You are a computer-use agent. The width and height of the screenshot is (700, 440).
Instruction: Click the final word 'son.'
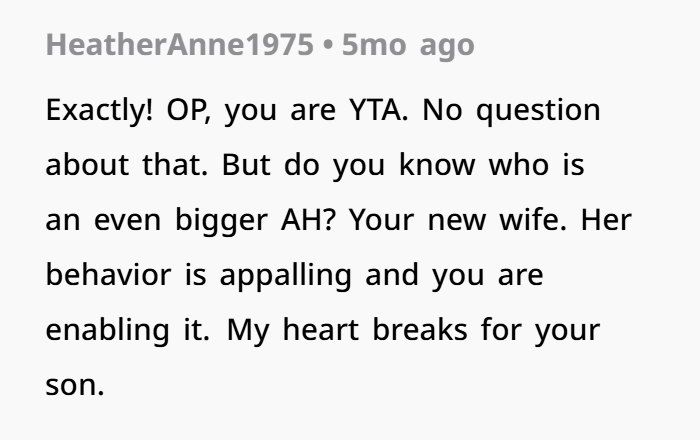pyautogui.click(x=75, y=385)
